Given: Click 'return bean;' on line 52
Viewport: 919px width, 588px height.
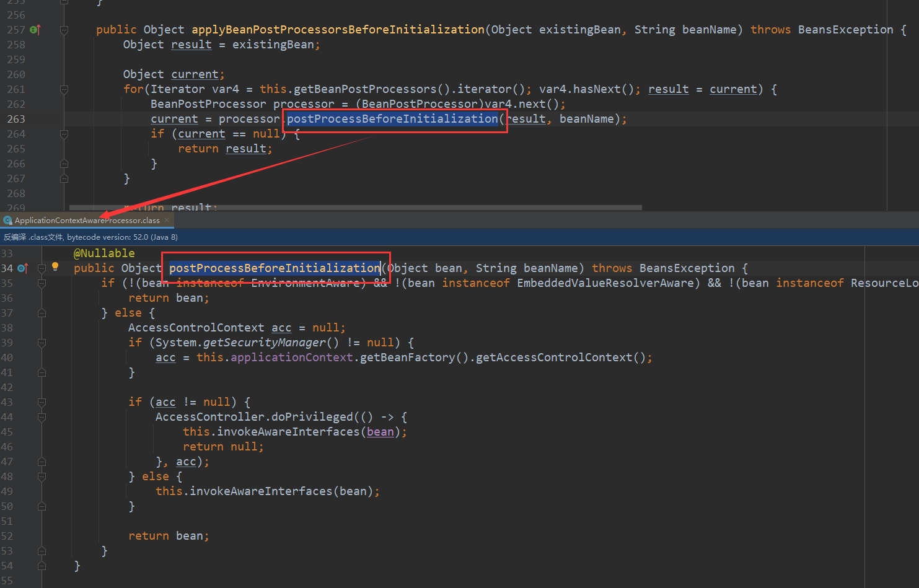Looking at the screenshot, I should tap(169, 536).
